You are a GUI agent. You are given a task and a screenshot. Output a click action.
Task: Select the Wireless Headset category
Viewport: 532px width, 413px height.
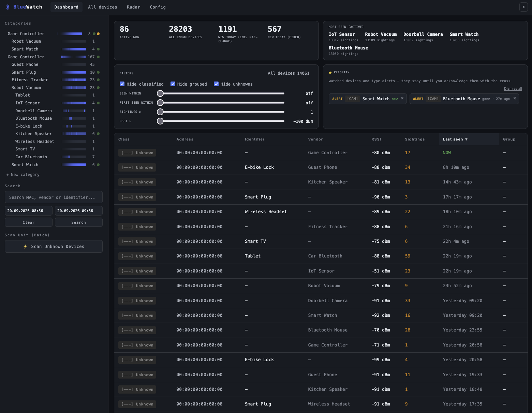(x=35, y=142)
